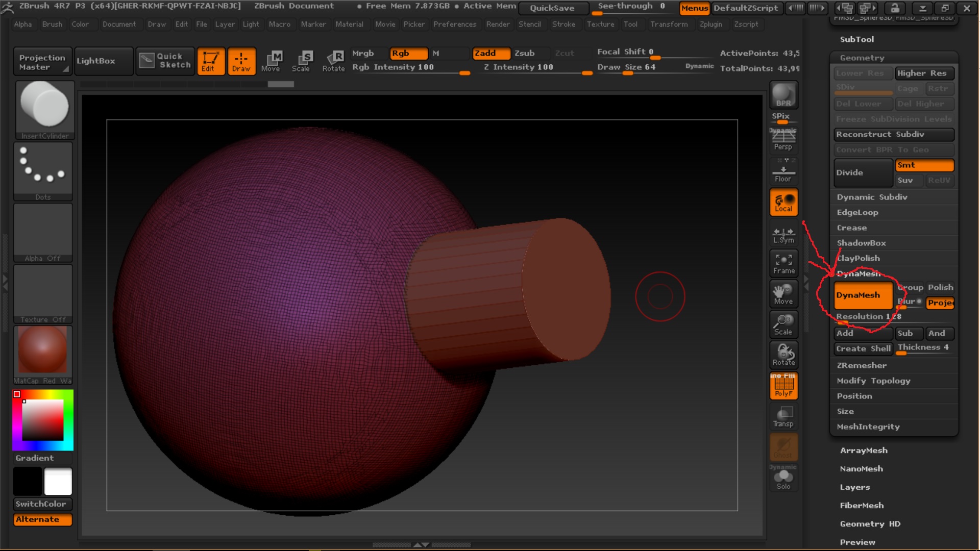The width and height of the screenshot is (980, 551).
Task: Open the Zplugin menu
Action: (x=710, y=24)
